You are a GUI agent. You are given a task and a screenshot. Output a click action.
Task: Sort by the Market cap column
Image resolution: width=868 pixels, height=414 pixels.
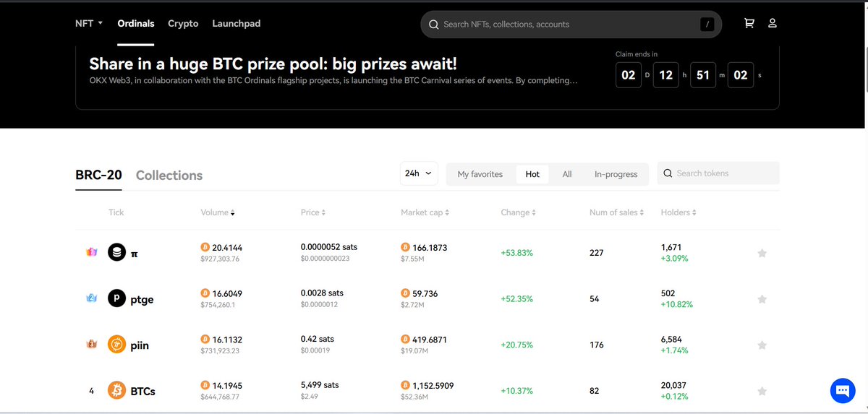click(425, 212)
